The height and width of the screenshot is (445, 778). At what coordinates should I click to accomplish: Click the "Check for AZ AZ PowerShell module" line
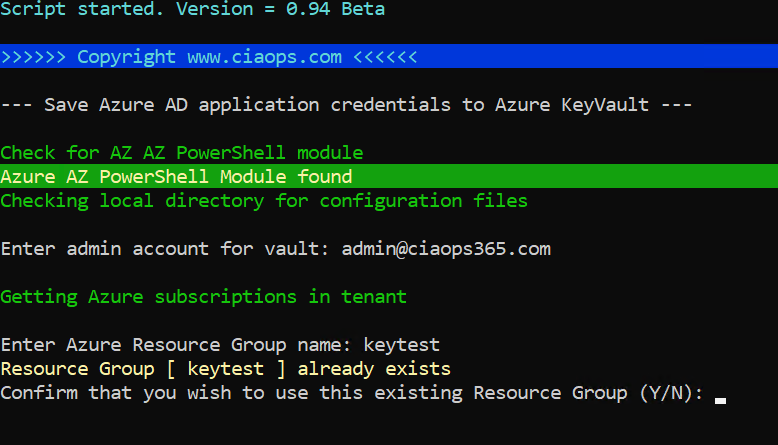tap(182, 153)
